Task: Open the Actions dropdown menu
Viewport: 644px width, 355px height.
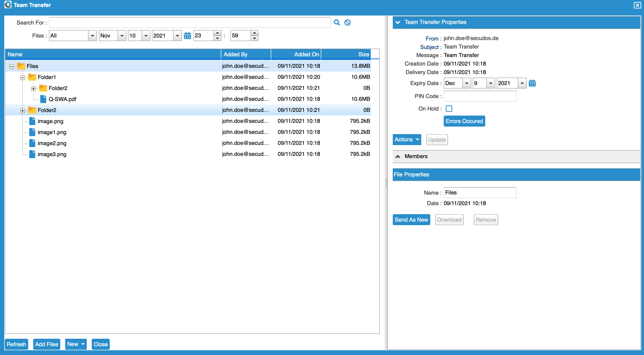Action: pyautogui.click(x=406, y=140)
